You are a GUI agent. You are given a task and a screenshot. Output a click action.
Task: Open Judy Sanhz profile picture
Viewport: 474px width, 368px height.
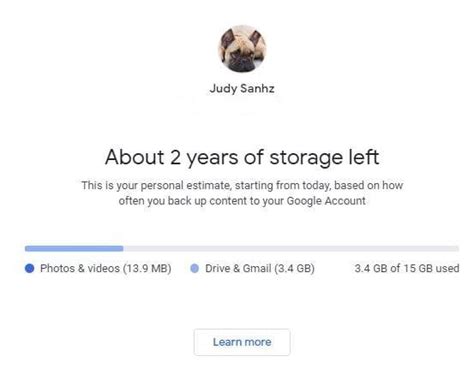pos(242,48)
